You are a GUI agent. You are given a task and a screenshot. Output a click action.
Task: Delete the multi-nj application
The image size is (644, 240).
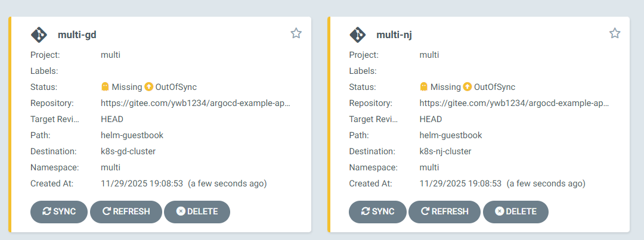pyautogui.click(x=515, y=211)
